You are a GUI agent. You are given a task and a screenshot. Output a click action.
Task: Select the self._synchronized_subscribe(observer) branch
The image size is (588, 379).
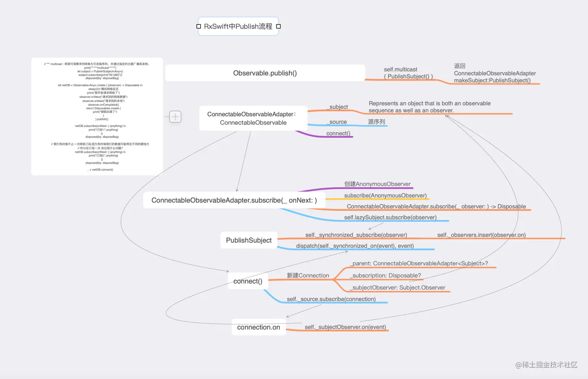pos(356,235)
